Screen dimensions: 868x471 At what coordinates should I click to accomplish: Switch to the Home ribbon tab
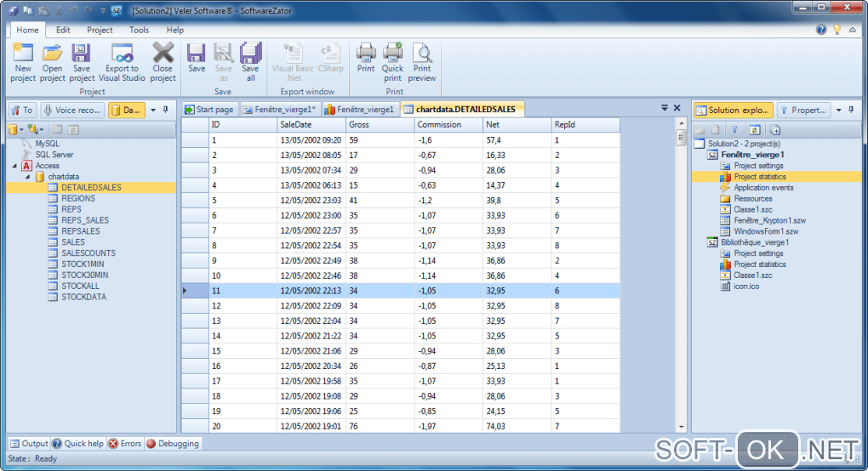coord(27,30)
